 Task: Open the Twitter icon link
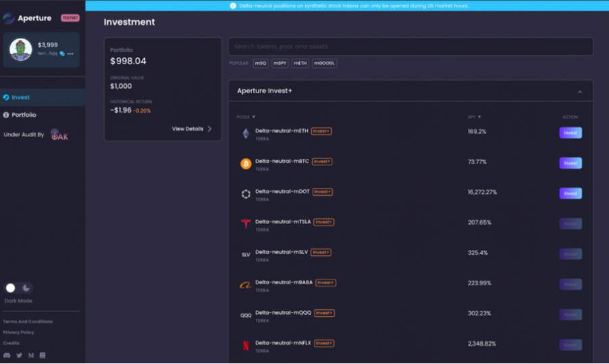[19, 355]
